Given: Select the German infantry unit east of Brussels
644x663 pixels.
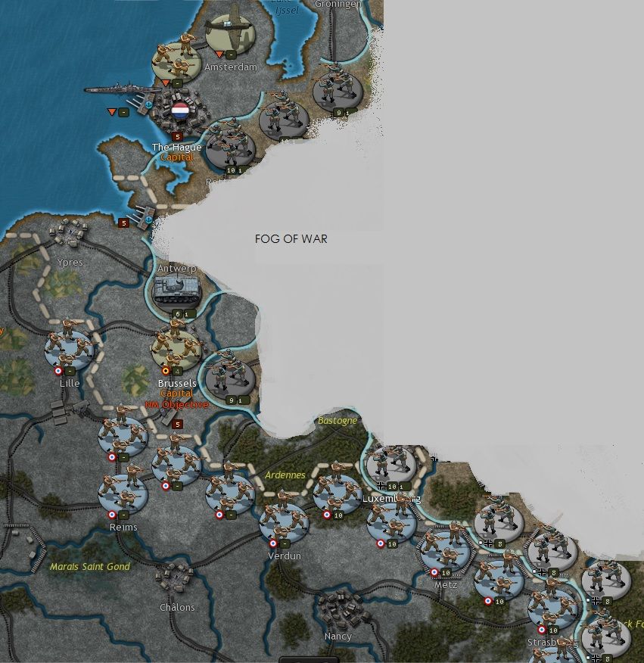Looking at the screenshot, I should click(231, 374).
